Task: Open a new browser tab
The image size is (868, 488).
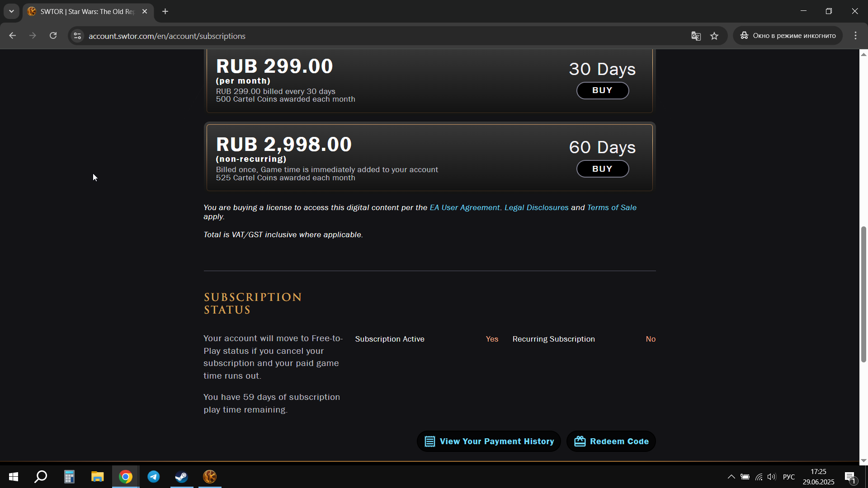Action: click(x=165, y=12)
